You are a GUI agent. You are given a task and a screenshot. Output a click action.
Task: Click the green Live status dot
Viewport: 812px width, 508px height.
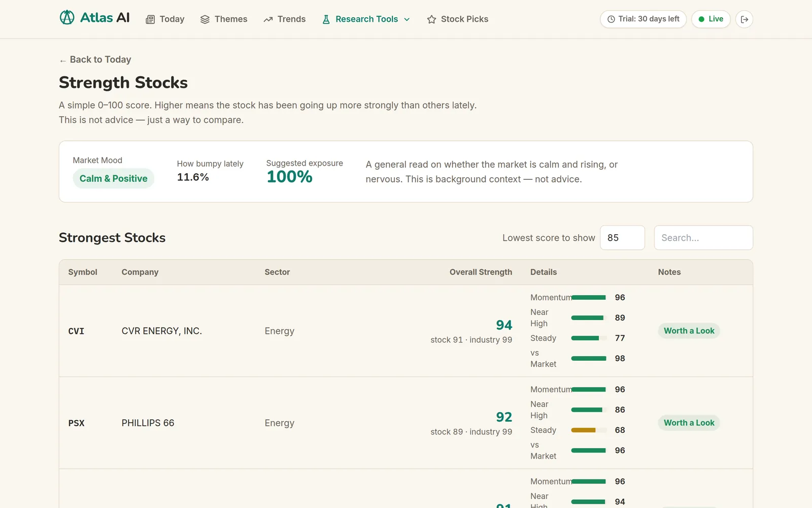pos(701,19)
